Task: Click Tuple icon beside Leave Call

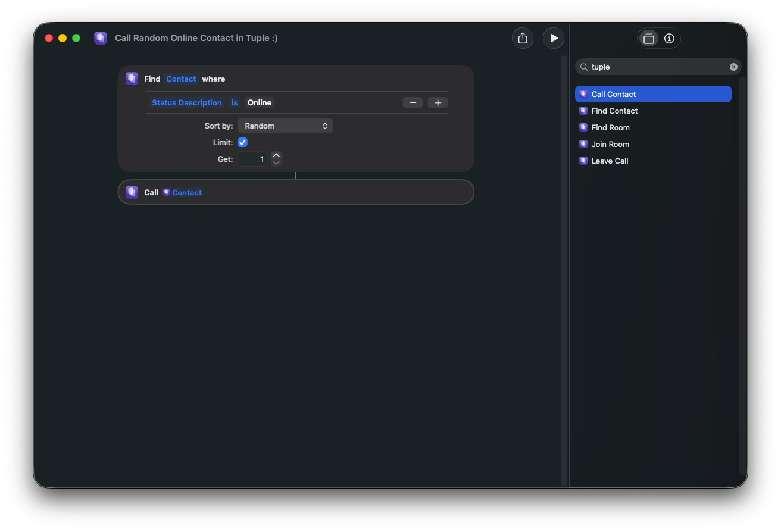Action: [x=583, y=161]
